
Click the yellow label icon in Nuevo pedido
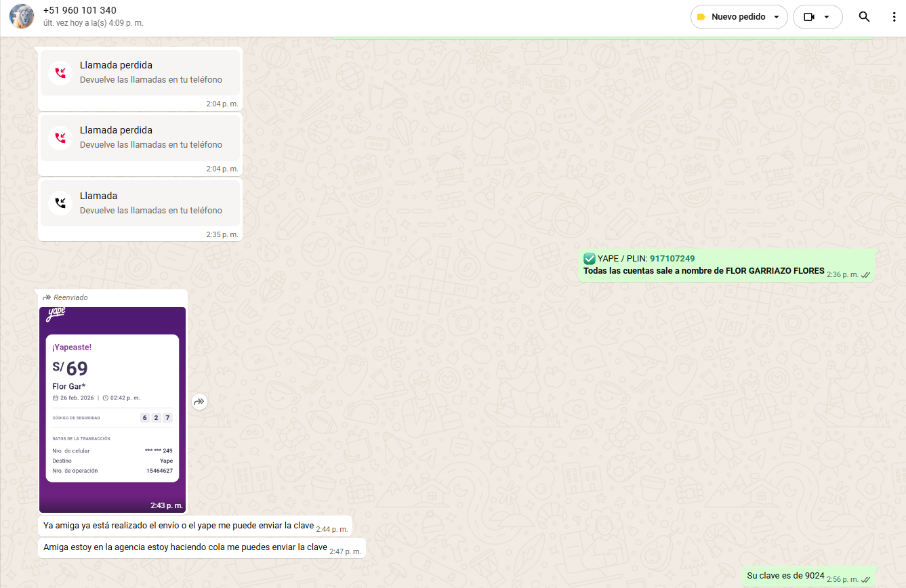pyautogui.click(x=701, y=17)
